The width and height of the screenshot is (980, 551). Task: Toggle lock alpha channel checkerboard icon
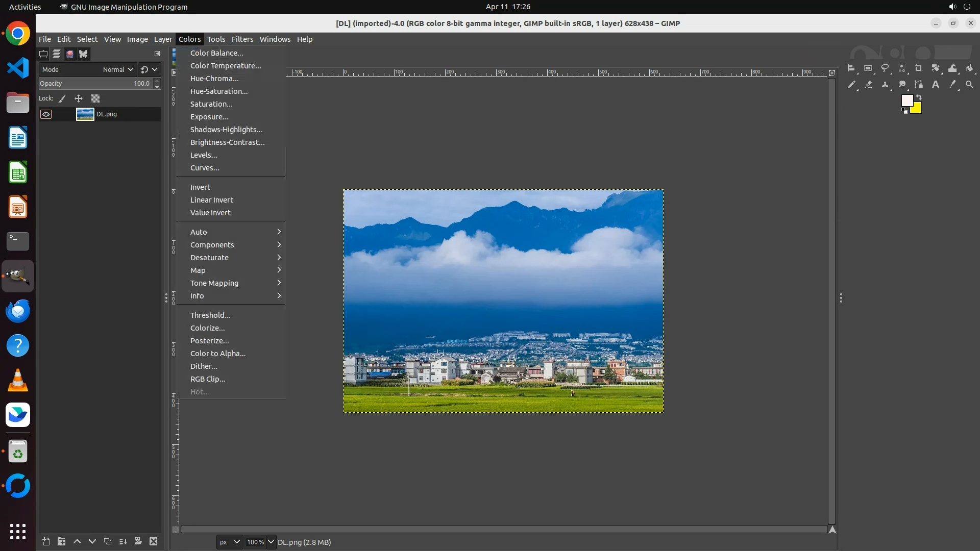coord(95,98)
